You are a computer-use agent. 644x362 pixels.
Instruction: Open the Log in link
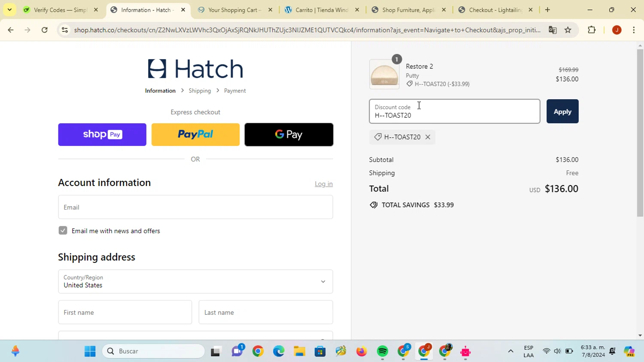pyautogui.click(x=324, y=184)
